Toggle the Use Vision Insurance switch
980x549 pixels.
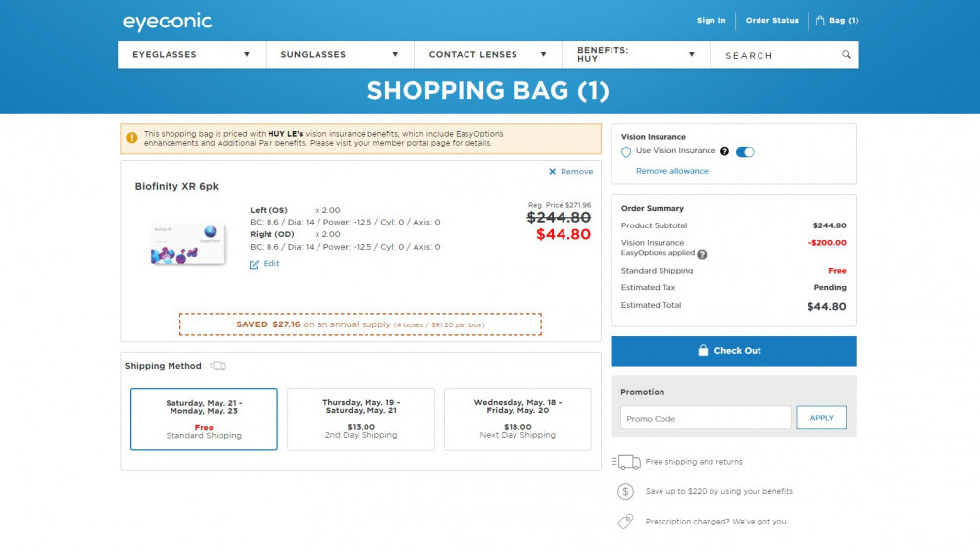(x=745, y=152)
